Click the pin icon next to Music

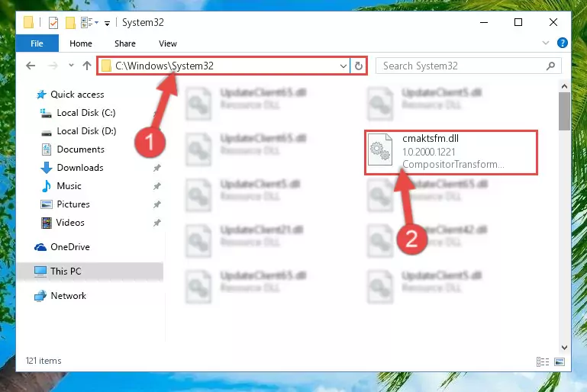pos(156,186)
